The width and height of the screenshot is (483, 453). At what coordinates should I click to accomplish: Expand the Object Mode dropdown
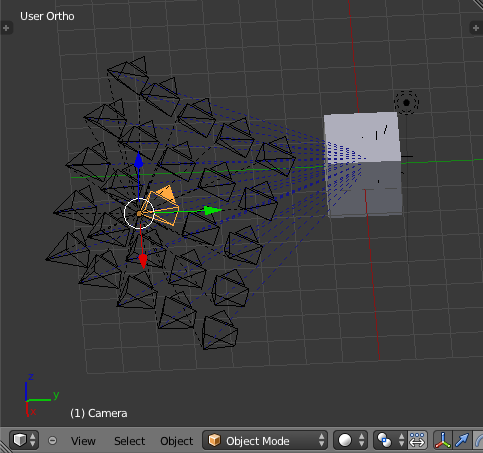[x=265, y=440]
